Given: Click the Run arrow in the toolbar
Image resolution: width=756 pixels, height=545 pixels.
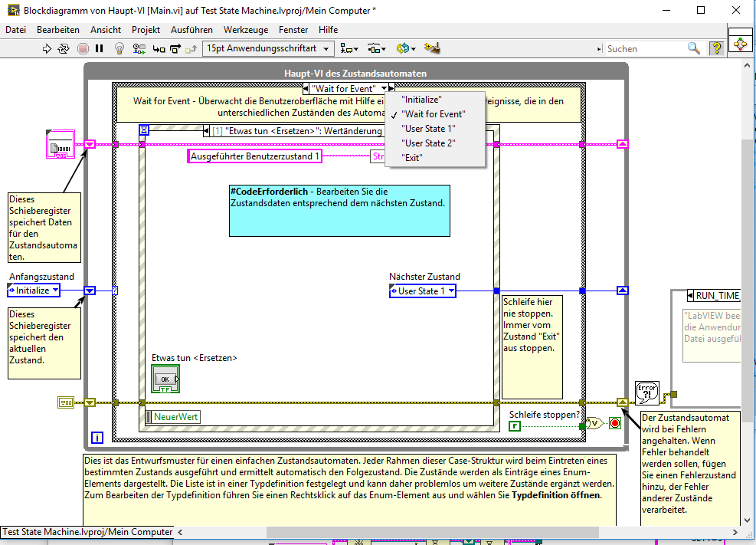Looking at the screenshot, I should [47, 48].
